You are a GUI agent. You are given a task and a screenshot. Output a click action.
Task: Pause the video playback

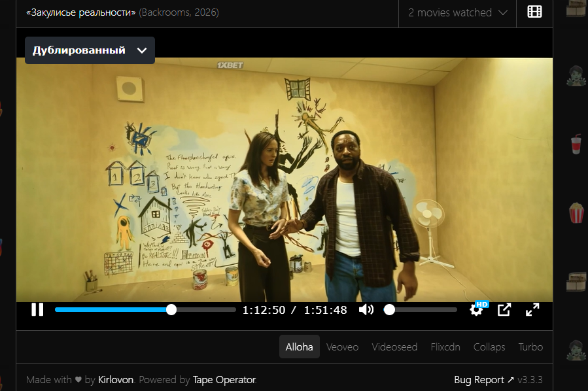tap(37, 310)
